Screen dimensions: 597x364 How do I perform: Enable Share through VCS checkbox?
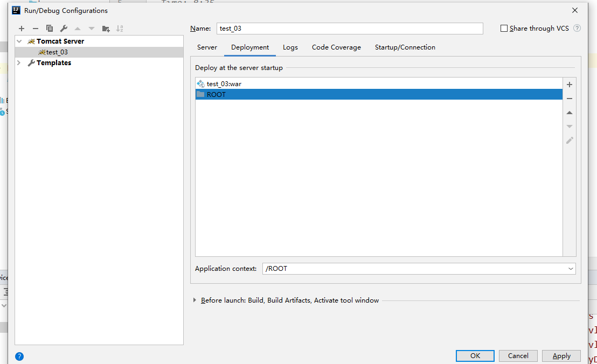504,28
